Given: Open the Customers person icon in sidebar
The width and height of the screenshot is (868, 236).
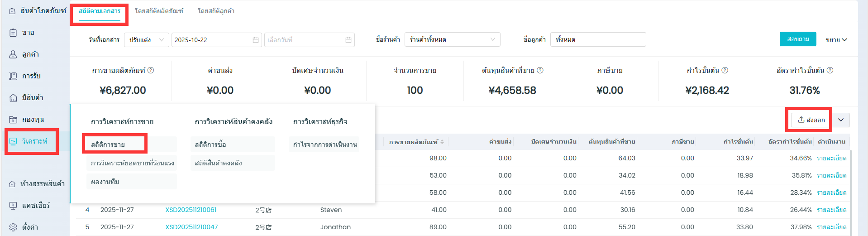Looking at the screenshot, I should click(13, 54).
